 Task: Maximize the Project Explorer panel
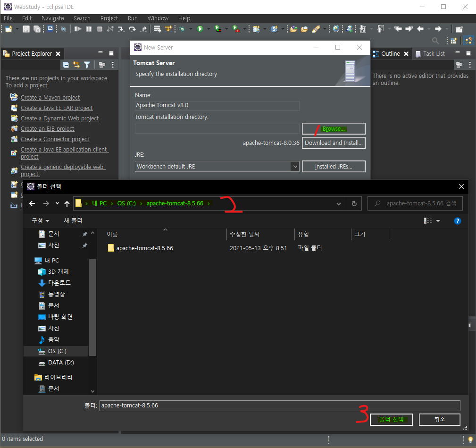pos(111,53)
